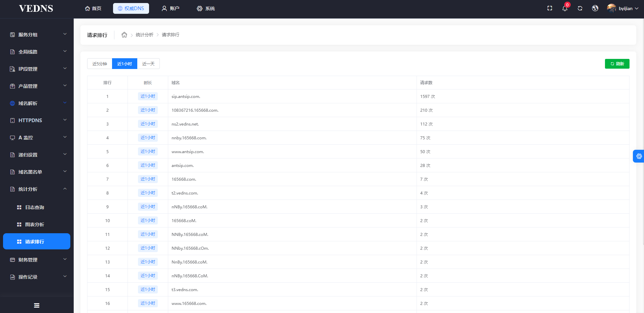Click the 域名 column header

(176, 83)
